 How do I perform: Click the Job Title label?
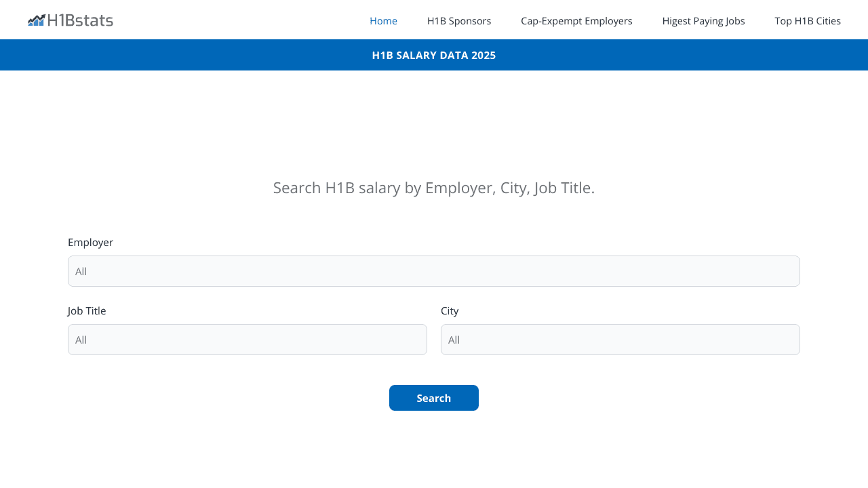tap(87, 311)
